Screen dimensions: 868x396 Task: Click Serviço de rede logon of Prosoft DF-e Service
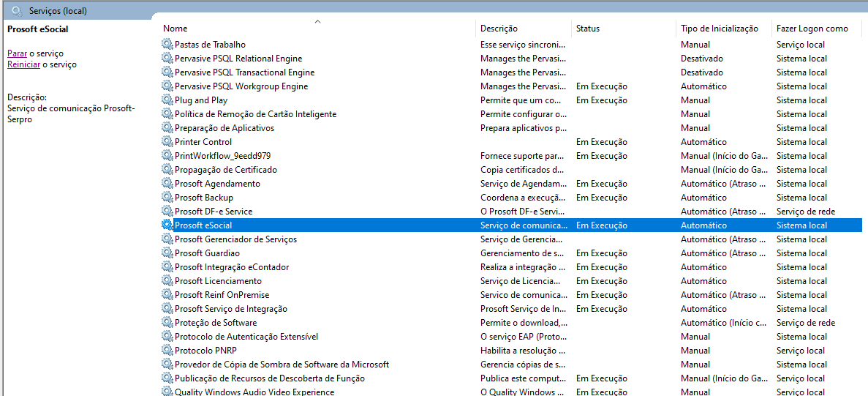pos(805,211)
